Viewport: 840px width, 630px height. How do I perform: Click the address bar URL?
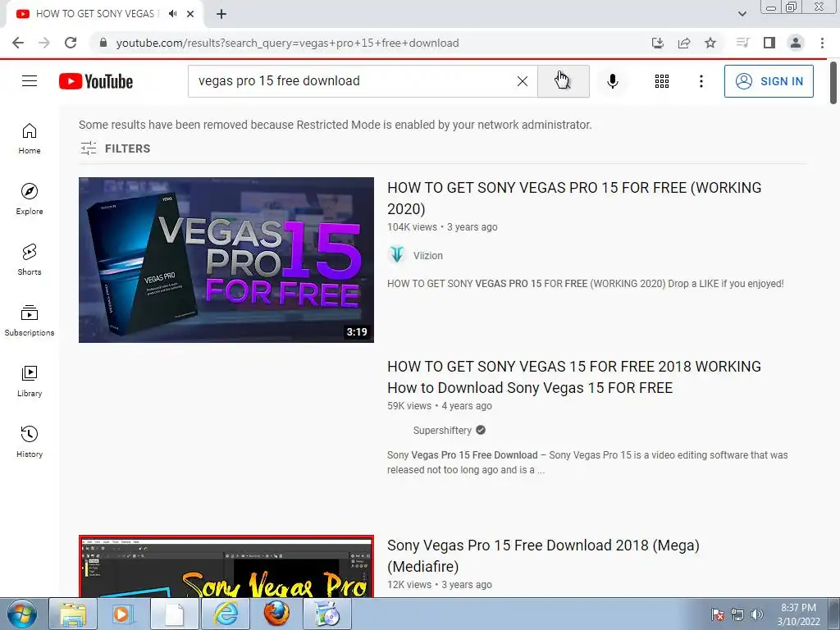[287, 43]
